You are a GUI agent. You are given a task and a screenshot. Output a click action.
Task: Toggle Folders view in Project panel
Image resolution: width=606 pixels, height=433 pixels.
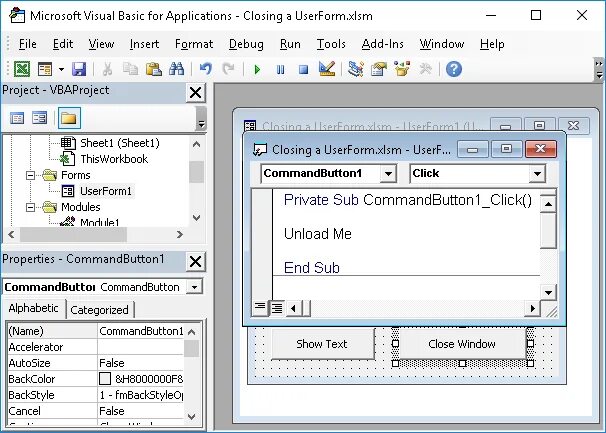69,118
